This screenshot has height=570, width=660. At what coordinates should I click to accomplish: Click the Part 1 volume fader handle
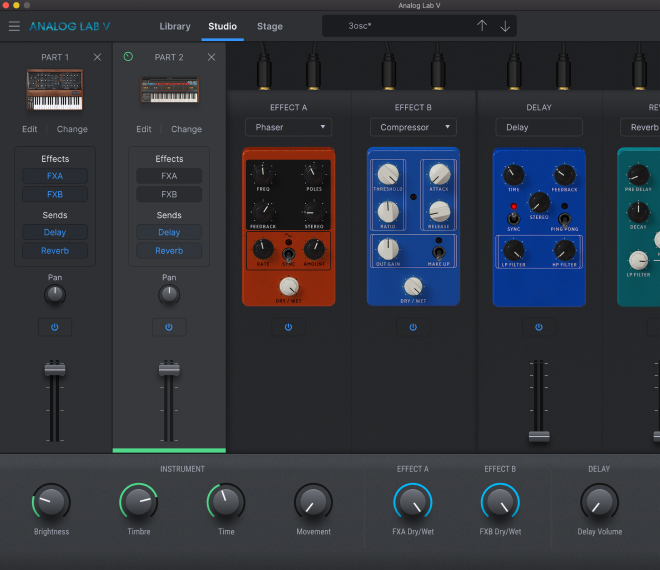[x=55, y=370]
